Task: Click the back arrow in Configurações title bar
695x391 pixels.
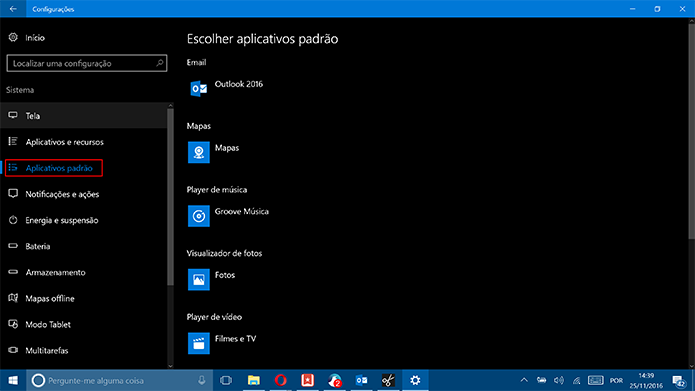Action: 13,9
